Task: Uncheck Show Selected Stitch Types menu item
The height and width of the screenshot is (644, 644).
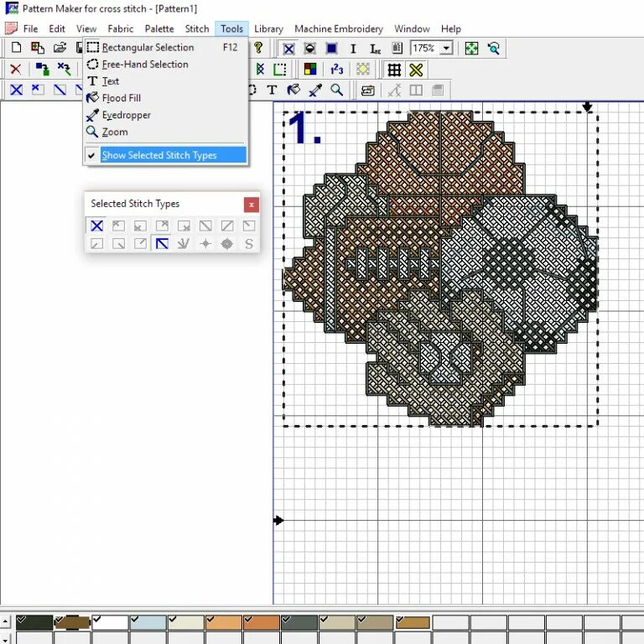Action: (165, 155)
